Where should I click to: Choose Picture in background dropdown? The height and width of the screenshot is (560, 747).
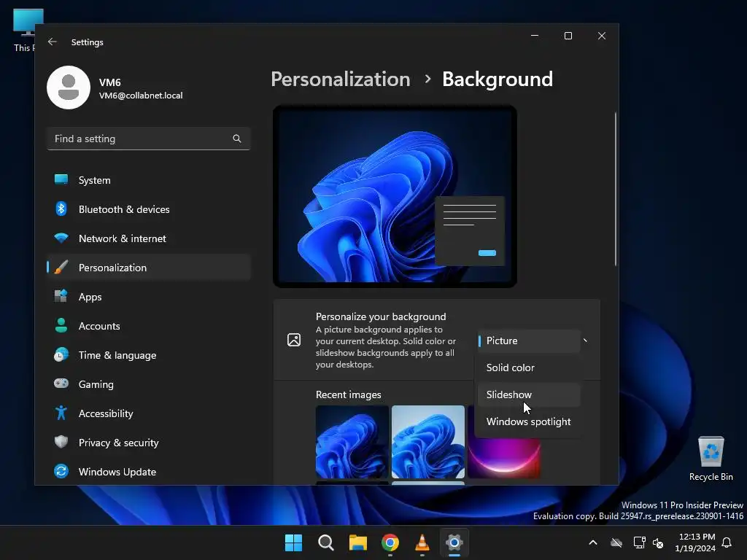click(x=530, y=341)
